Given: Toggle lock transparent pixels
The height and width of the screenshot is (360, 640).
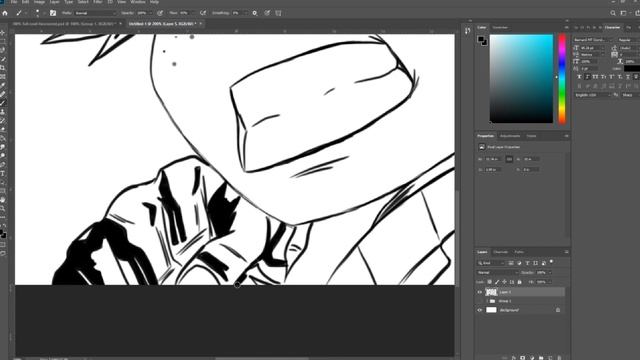Looking at the screenshot, I should pyautogui.click(x=489, y=282).
